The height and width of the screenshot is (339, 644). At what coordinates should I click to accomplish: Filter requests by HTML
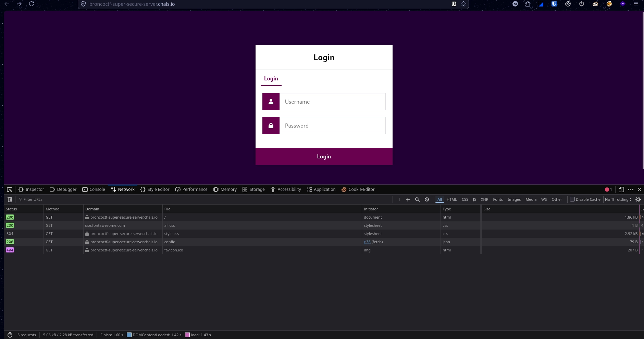pyautogui.click(x=451, y=199)
